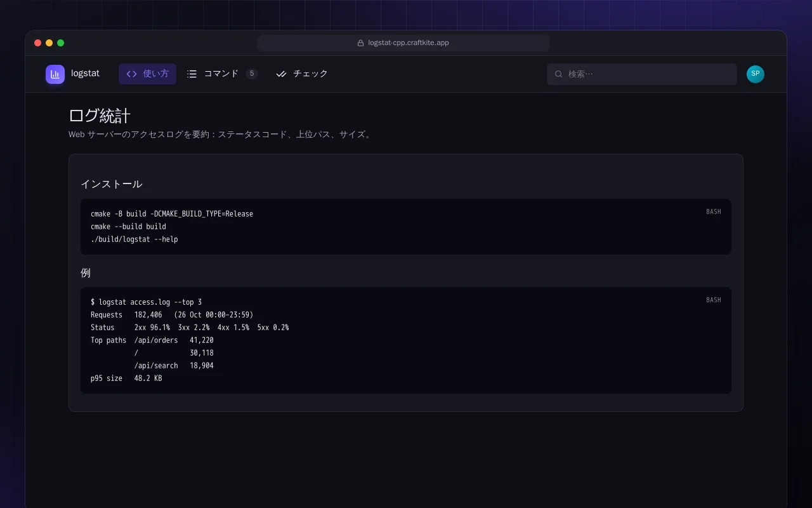The height and width of the screenshot is (508, 812).
Task: Click the Status 2xx 96.1% output line
Action: (x=190, y=328)
